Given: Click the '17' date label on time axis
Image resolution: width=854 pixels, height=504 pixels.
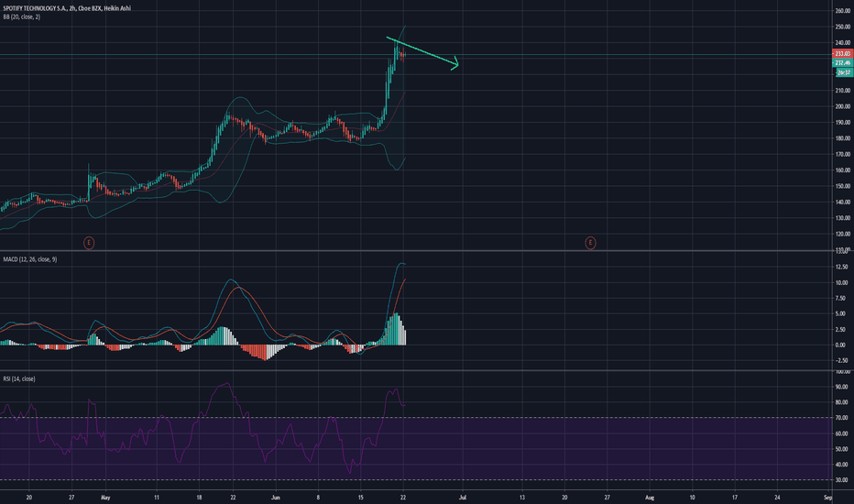Looking at the screenshot, I should [x=735, y=498].
